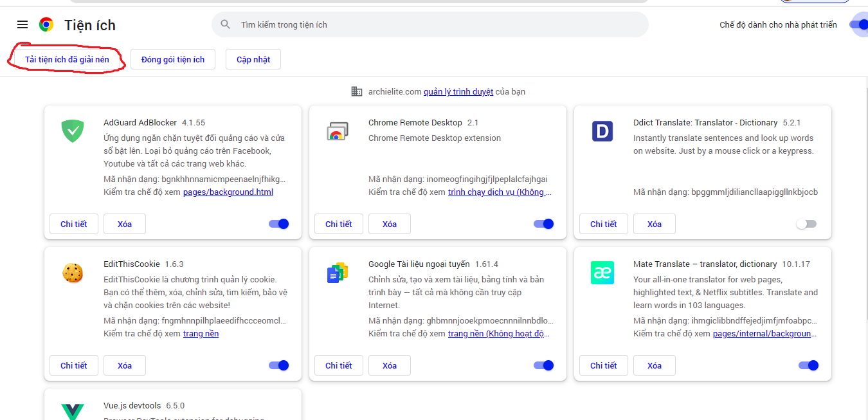
Task: Click Xóa for Google Tài liệu ngoại tuyến
Action: pyautogui.click(x=390, y=365)
